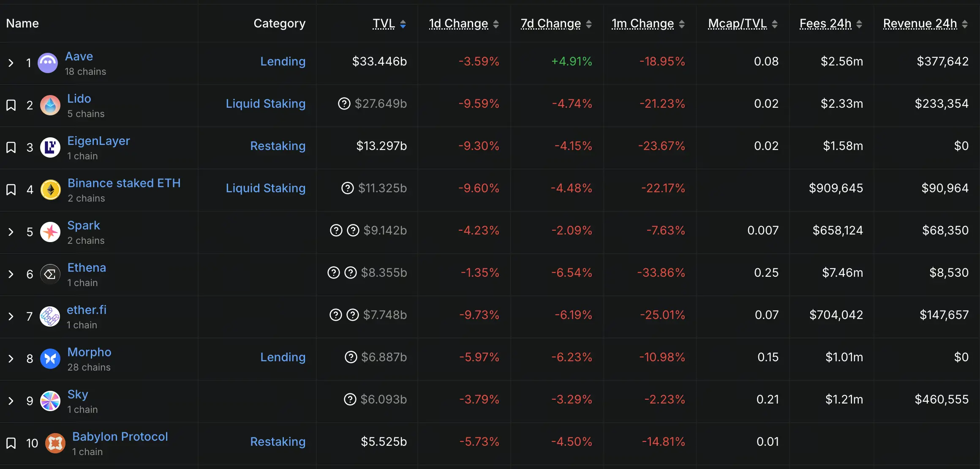Click the Sky protocol logo
This screenshot has height=469, width=980.
point(51,401)
